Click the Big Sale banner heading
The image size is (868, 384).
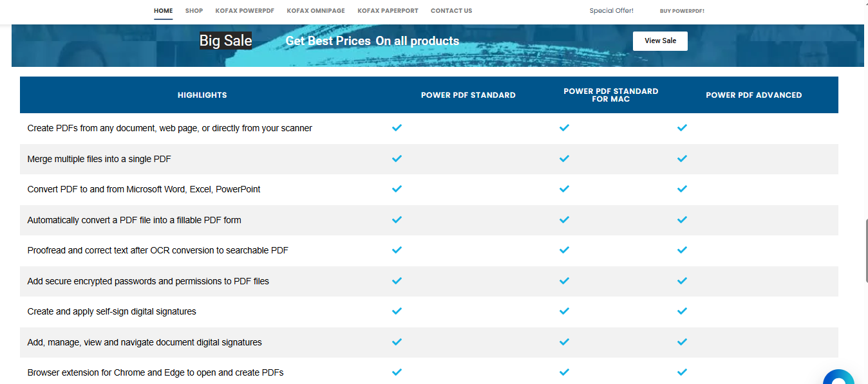[225, 41]
